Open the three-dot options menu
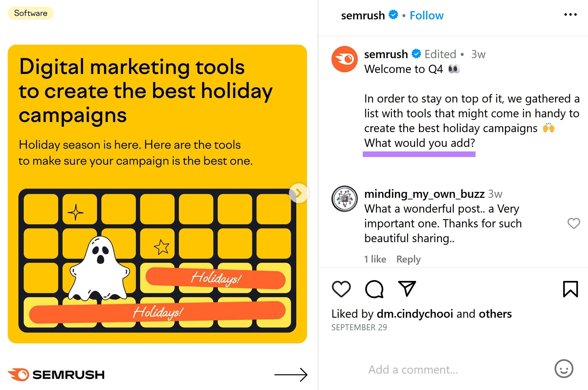 (570, 14)
